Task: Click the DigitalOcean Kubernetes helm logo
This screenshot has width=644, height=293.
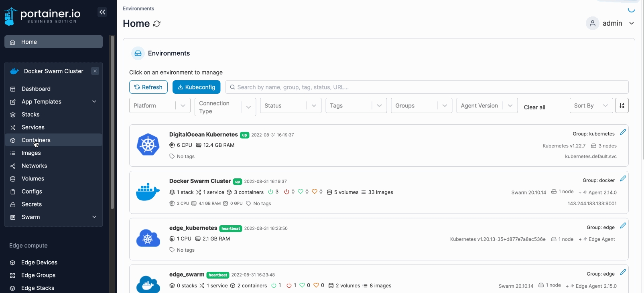Action: [x=148, y=145]
